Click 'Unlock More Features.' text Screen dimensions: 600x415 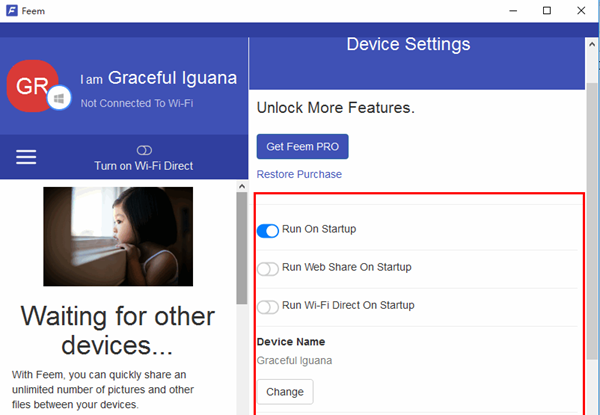tap(336, 108)
